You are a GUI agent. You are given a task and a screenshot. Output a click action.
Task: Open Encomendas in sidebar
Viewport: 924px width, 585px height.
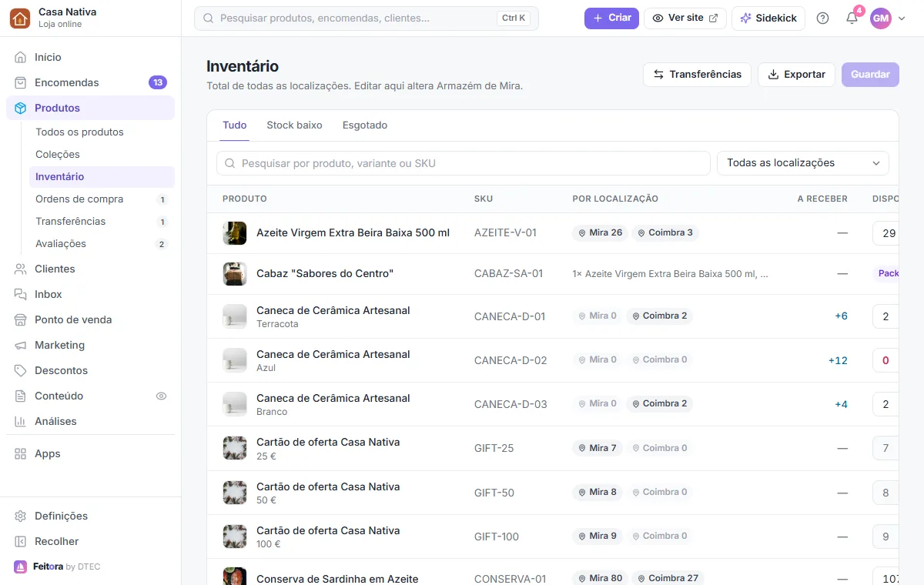[x=90, y=82]
